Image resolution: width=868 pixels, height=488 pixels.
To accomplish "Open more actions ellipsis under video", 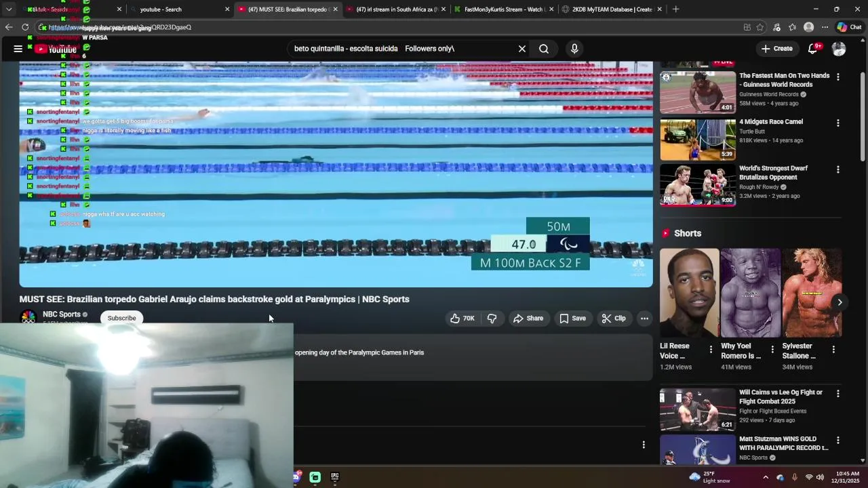I will point(644,319).
